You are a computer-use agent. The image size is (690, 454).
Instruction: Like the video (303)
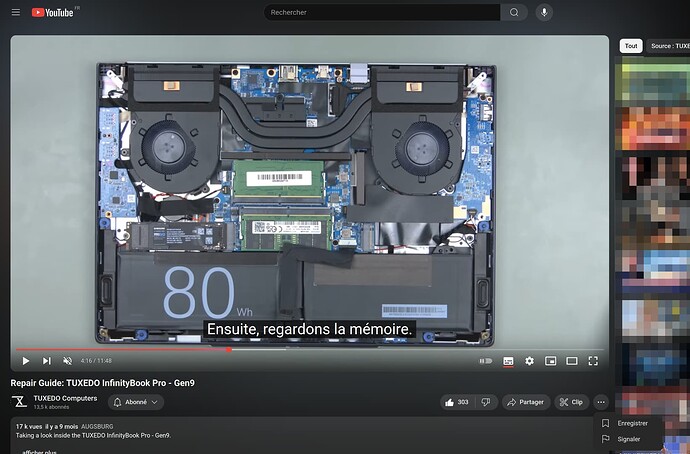pos(457,402)
